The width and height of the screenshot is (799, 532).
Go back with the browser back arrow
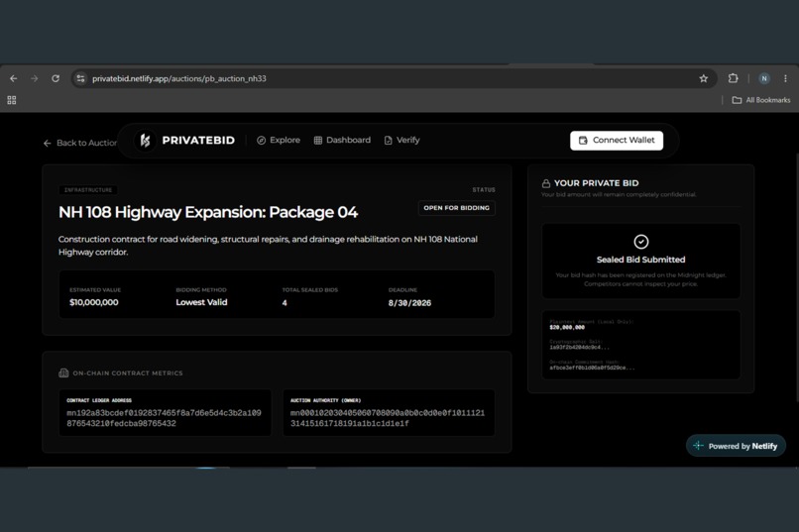(x=14, y=78)
